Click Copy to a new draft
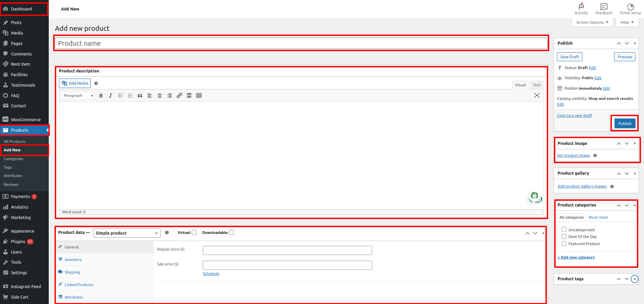The image size is (644, 304). (x=575, y=115)
